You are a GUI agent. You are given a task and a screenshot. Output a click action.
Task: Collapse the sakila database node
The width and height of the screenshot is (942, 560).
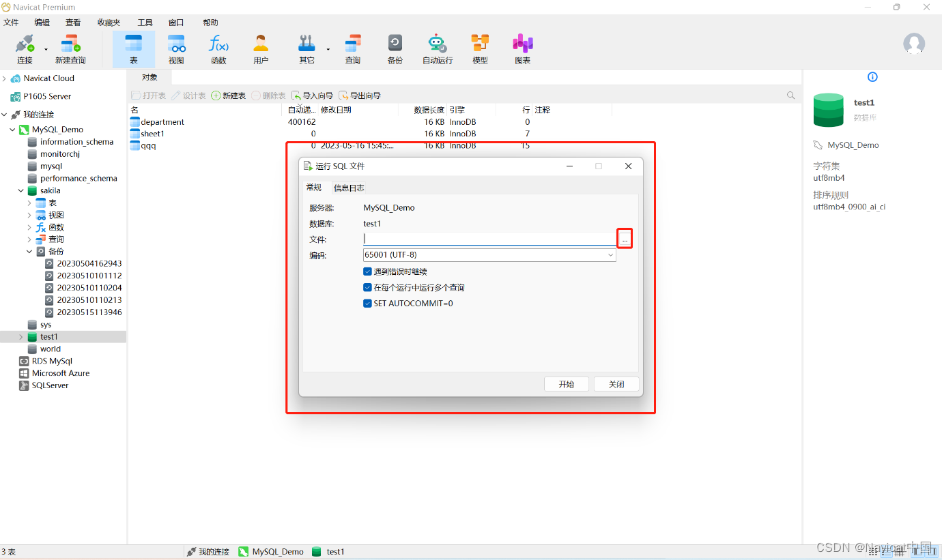[x=21, y=191]
